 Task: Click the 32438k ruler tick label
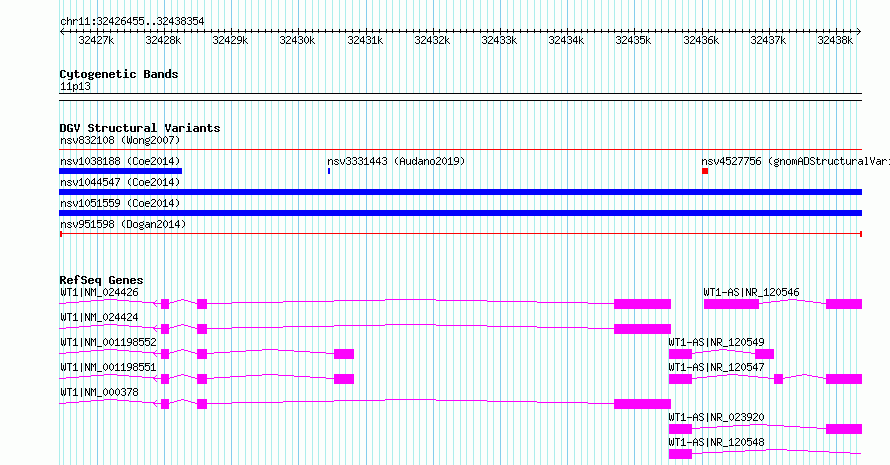pyautogui.click(x=835, y=40)
